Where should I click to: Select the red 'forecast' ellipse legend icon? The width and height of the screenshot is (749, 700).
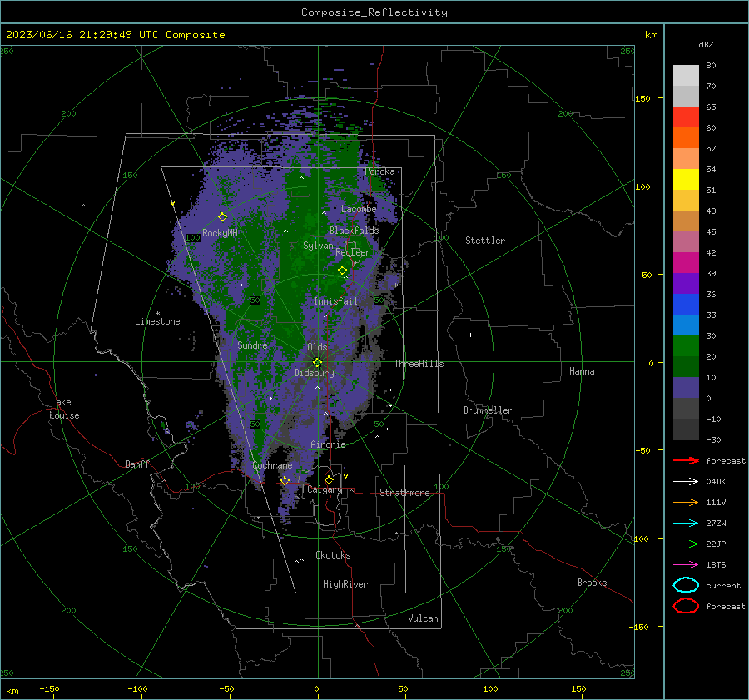[686, 606]
